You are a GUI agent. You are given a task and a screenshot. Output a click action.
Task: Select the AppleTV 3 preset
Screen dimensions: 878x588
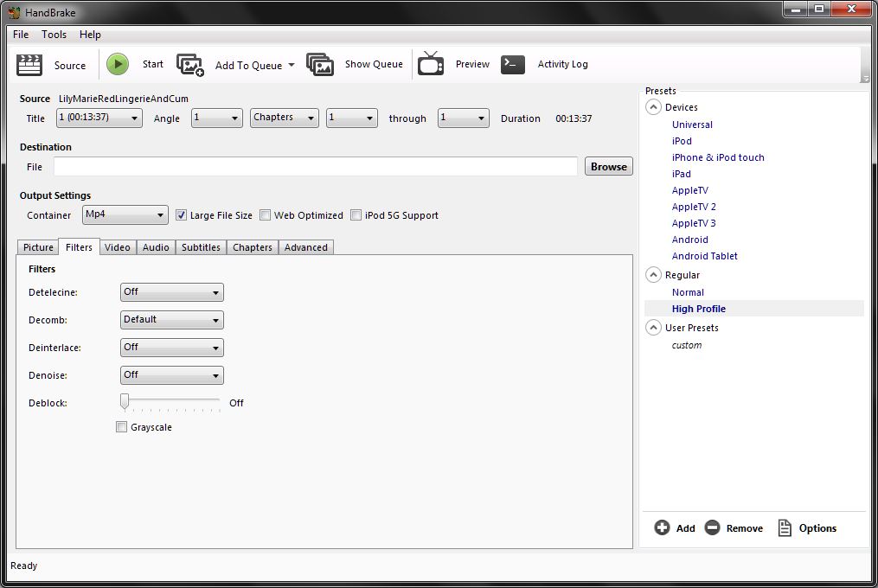694,223
